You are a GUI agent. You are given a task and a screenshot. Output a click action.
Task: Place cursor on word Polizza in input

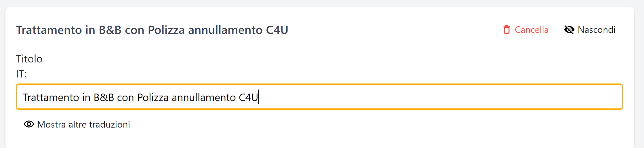point(153,98)
